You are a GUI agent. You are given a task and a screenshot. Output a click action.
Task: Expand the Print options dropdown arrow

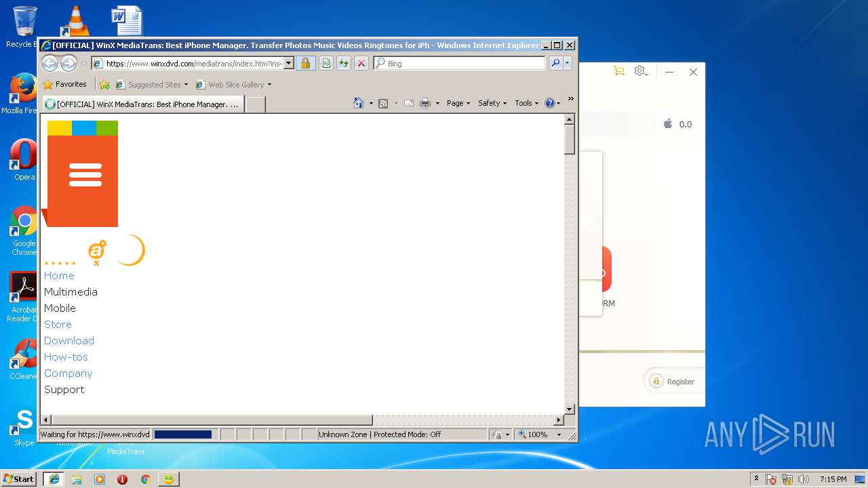[x=437, y=104]
